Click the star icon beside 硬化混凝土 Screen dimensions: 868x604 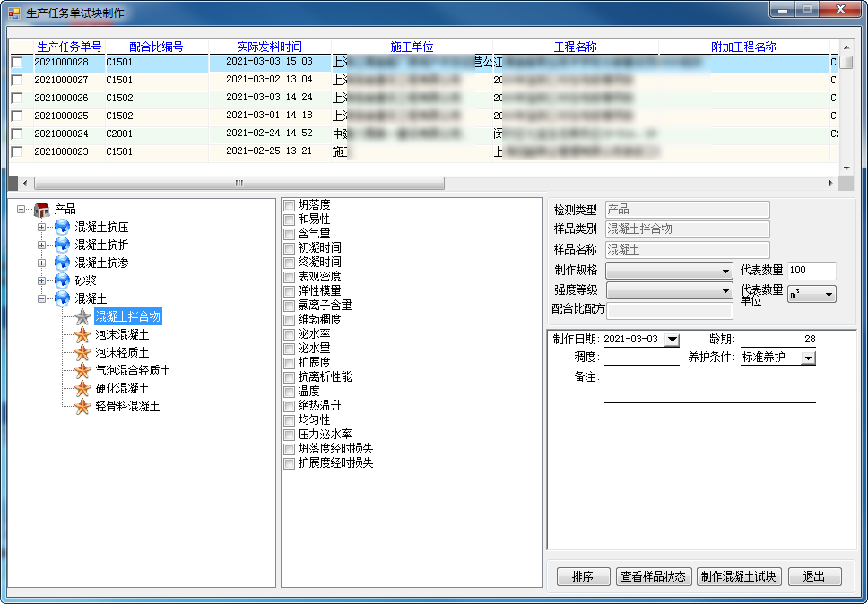(x=82, y=388)
